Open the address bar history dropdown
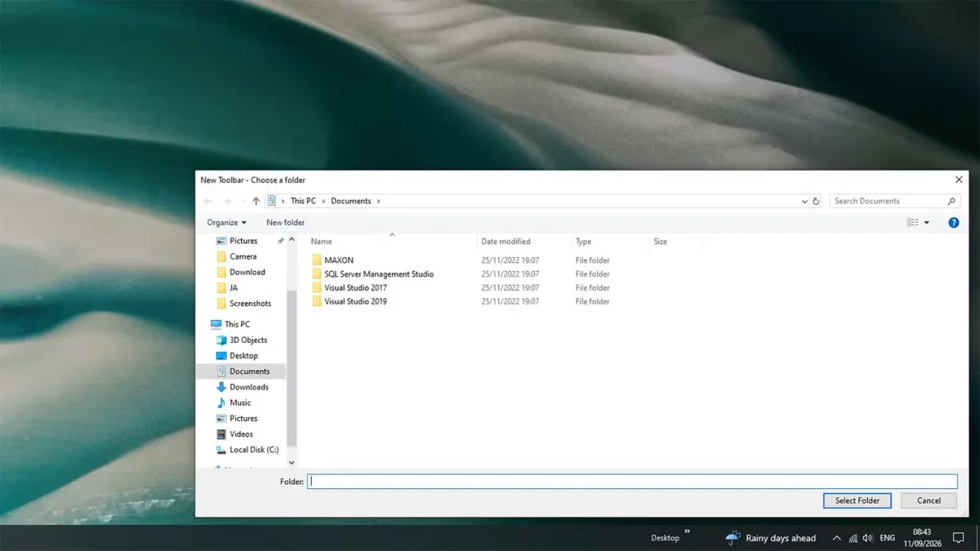Screen dimensions: 980x551 click(804, 201)
